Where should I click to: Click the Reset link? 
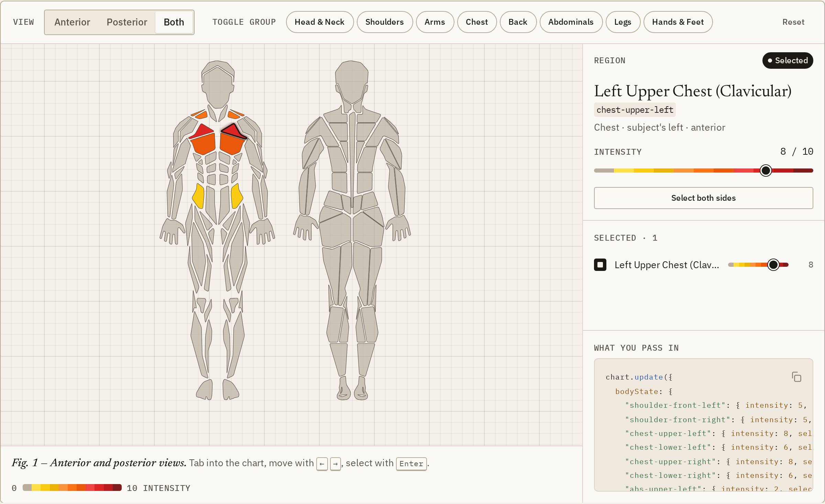[793, 22]
